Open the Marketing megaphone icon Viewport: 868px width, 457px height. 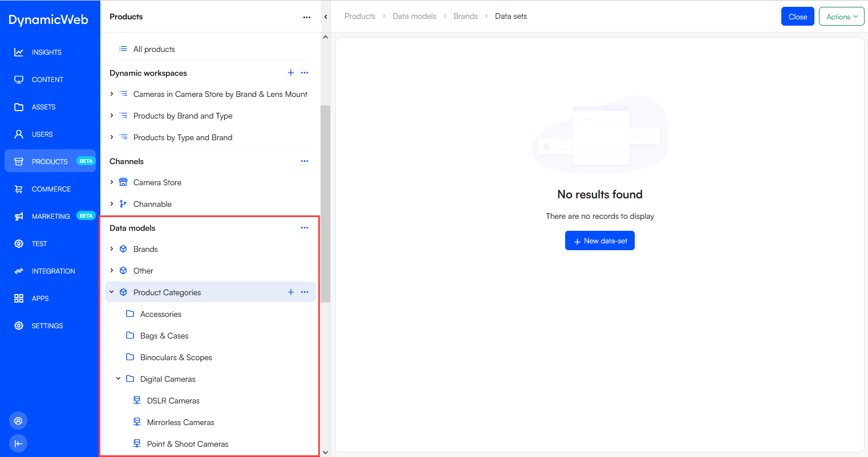[x=19, y=217]
